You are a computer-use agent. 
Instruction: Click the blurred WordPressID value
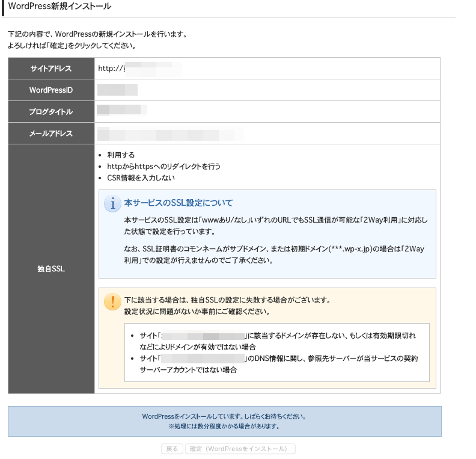coord(117,90)
